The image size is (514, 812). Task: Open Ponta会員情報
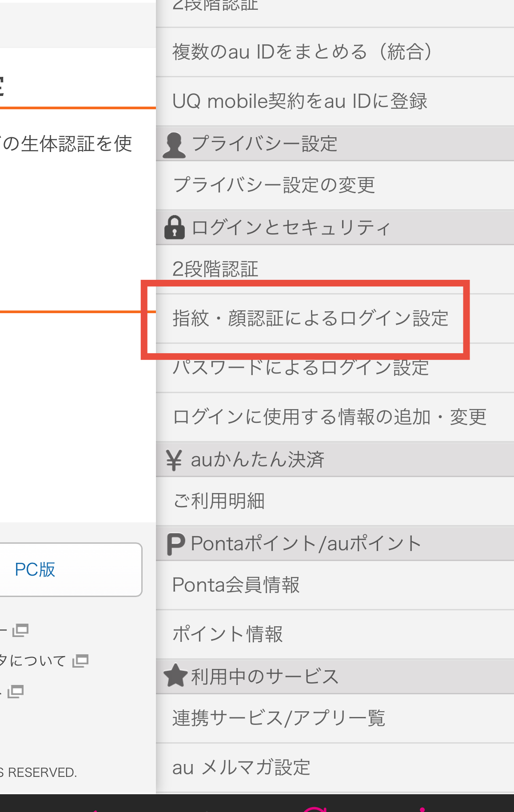point(235,585)
